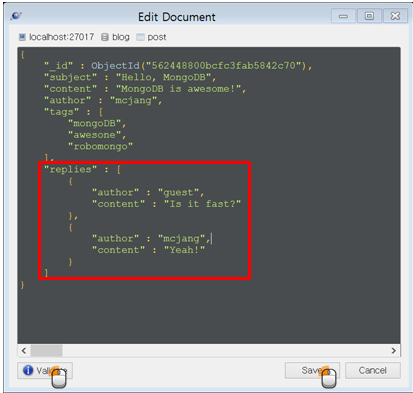Click the Robomongo rocket icon in title bar
The image size is (413, 393).
coord(16,16)
